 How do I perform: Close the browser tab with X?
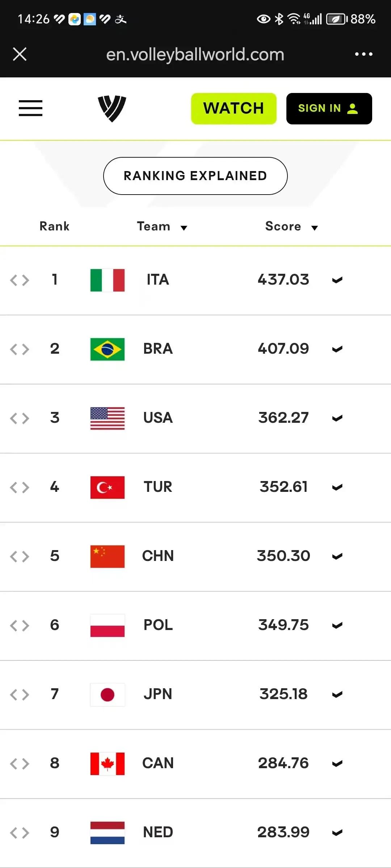tap(20, 54)
